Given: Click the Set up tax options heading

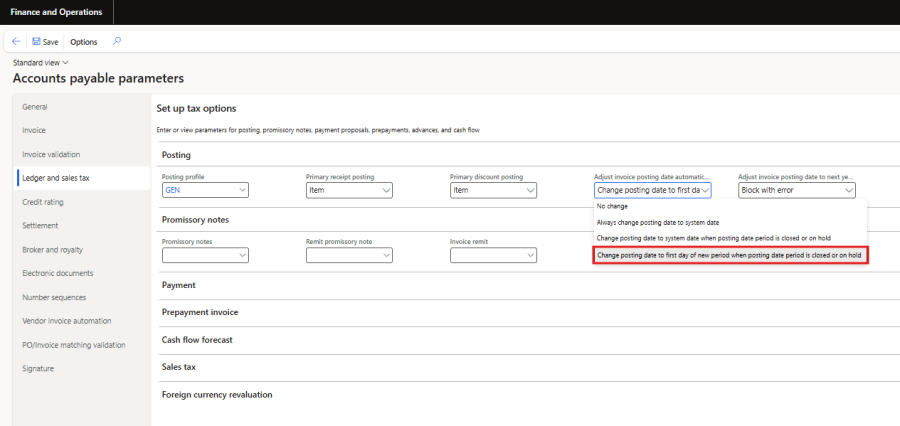Looking at the screenshot, I should pos(196,108).
